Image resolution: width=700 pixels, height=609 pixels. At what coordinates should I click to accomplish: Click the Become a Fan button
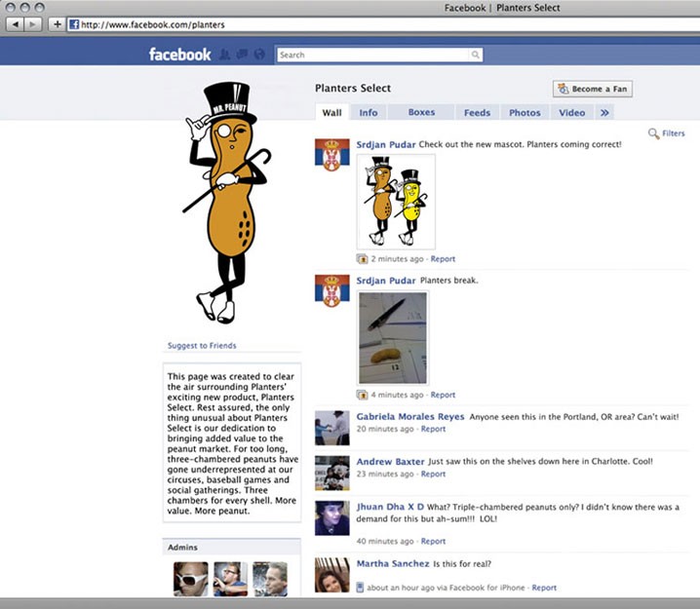[593, 89]
